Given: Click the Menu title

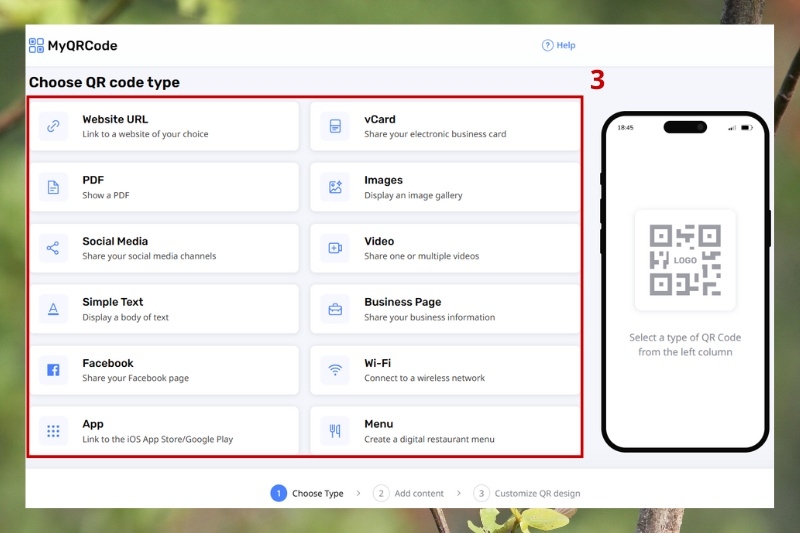Looking at the screenshot, I should click(x=379, y=424).
